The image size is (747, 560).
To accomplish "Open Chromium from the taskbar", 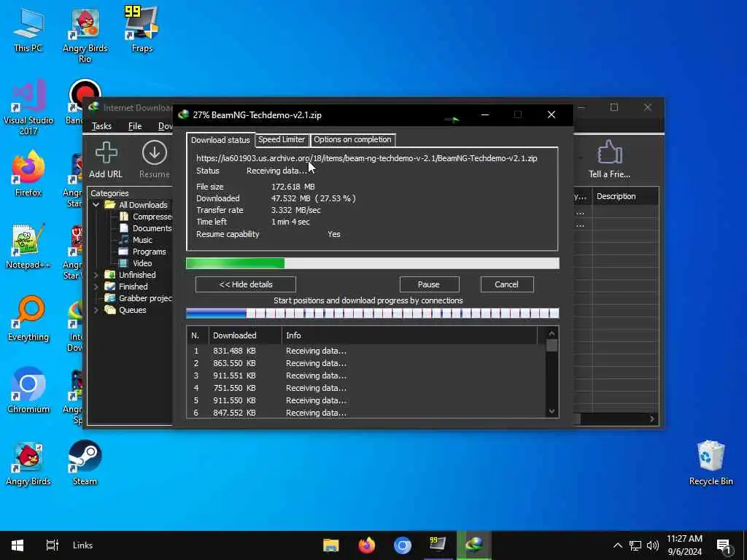I will (402, 545).
